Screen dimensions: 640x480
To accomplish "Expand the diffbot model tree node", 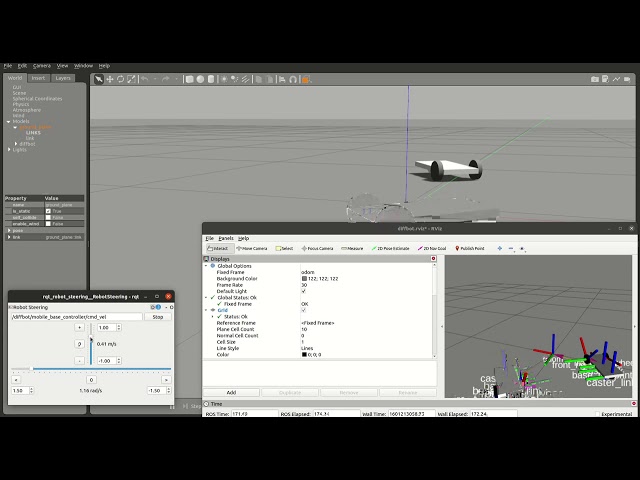I will click(15, 144).
